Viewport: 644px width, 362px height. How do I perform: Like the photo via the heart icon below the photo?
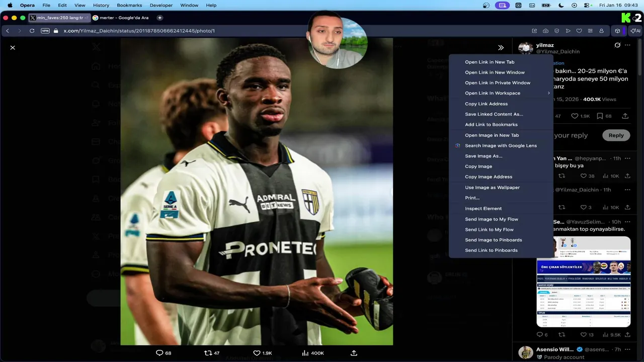click(x=257, y=353)
